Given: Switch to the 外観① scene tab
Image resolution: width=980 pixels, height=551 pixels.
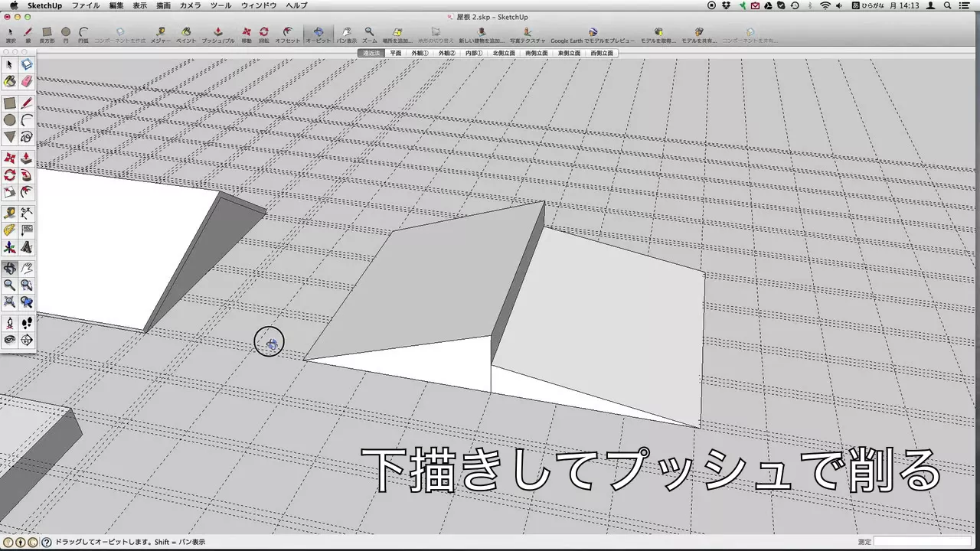Looking at the screenshot, I should 420,54.
